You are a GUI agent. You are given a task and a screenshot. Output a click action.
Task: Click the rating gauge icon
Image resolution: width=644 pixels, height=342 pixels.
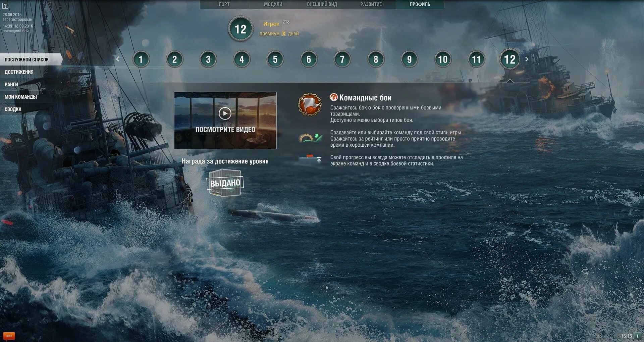coord(311,138)
